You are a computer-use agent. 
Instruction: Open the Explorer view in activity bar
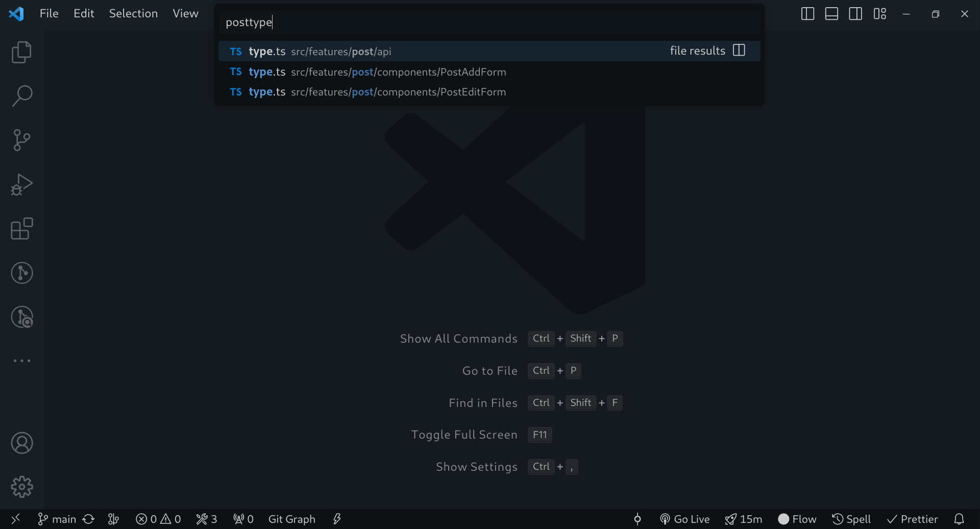pos(21,52)
